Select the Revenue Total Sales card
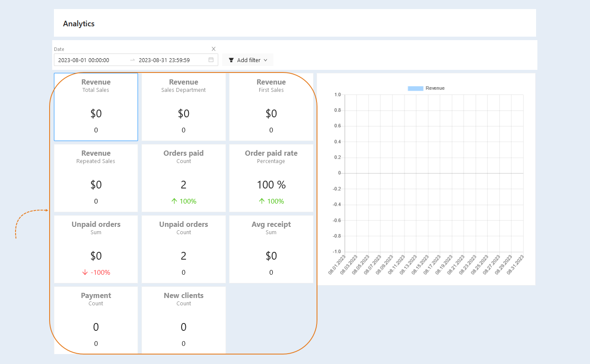This screenshot has height=364, width=590. (x=96, y=107)
